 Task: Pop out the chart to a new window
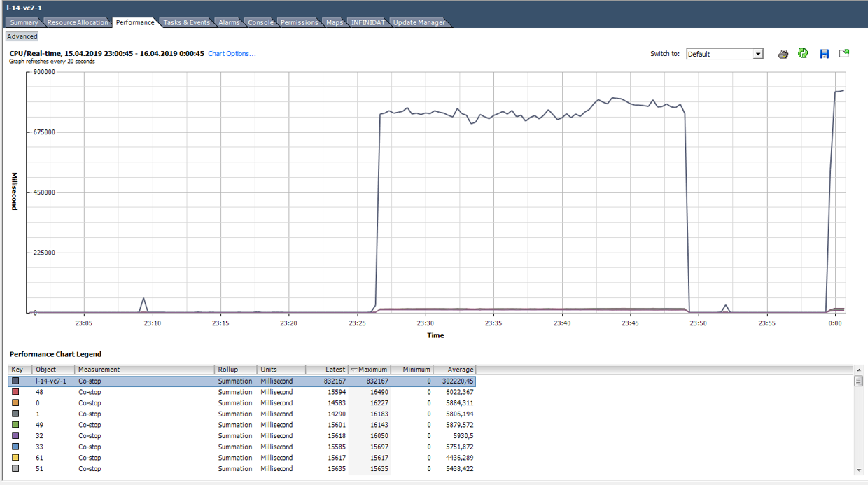[843, 53]
